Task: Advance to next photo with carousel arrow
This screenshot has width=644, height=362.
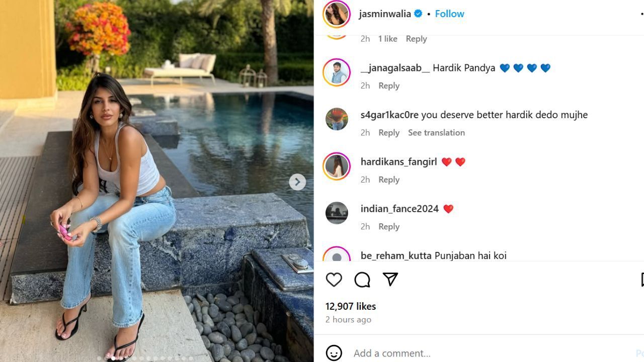Action: tap(297, 182)
